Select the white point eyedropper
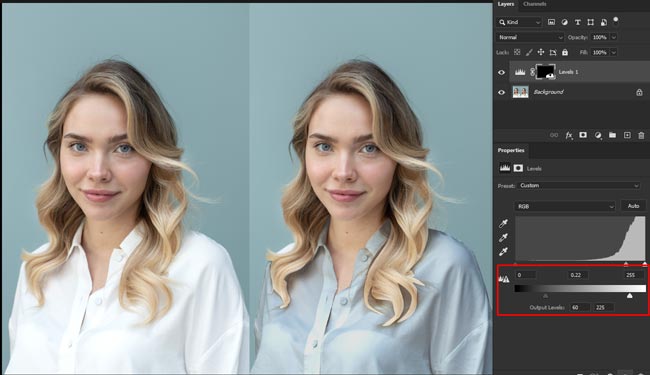 (503, 252)
